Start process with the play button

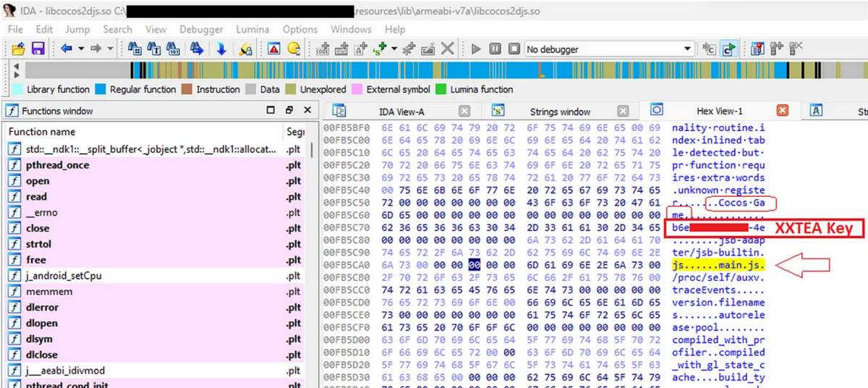[476, 49]
